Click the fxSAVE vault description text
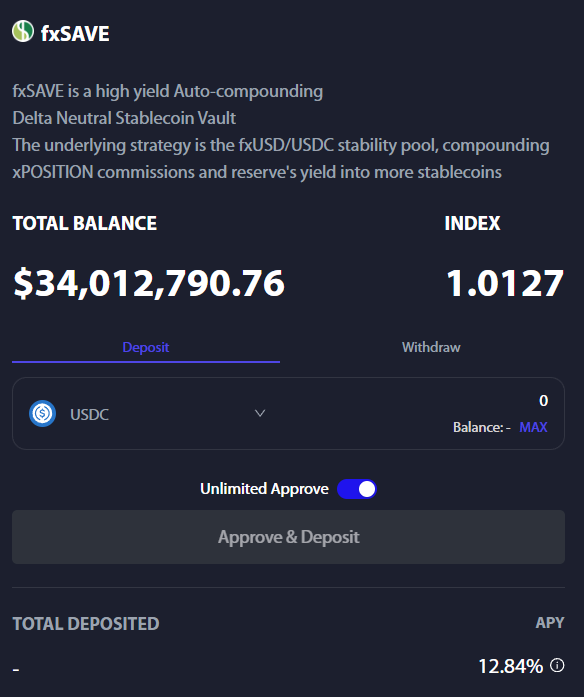This screenshot has width=584, height=697. (x=281, y=132)
